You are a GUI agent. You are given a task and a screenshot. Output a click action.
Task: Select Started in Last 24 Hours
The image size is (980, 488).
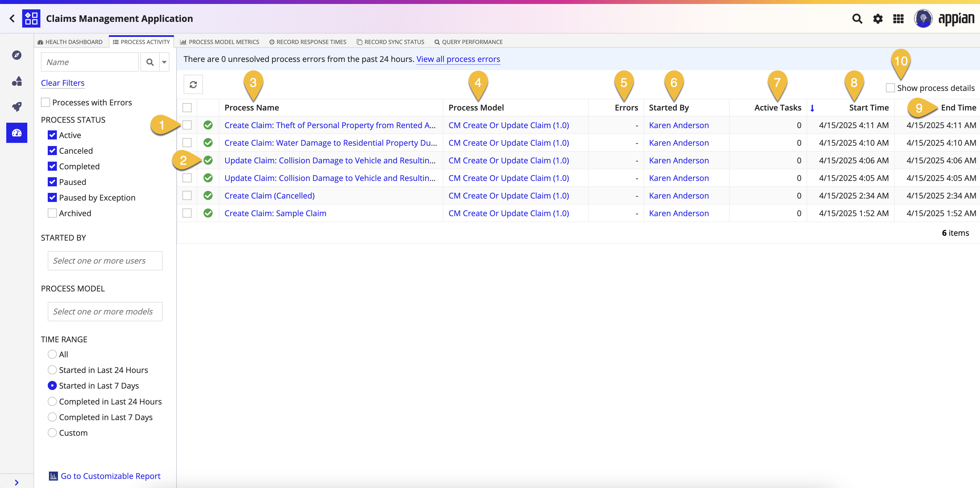pyautogui.click(x=53, y=370)
